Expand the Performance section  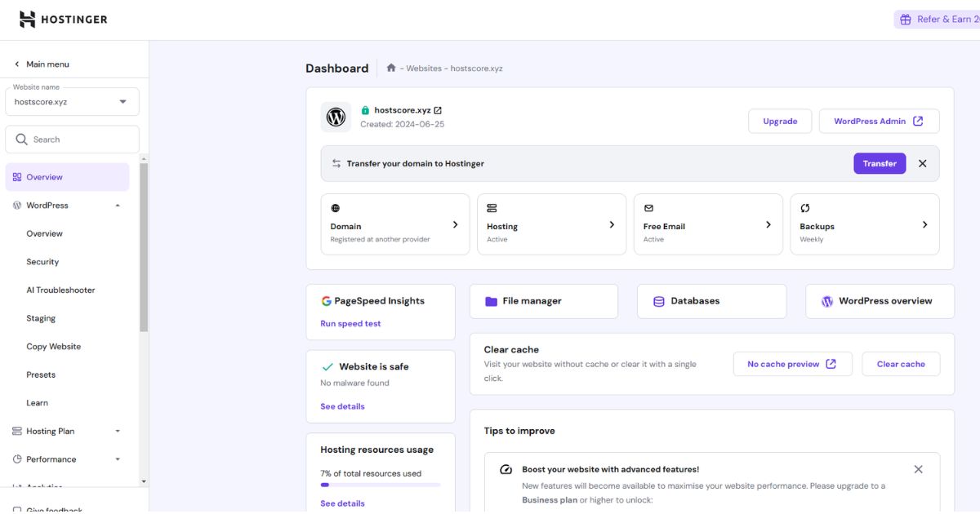(x=118, y=459)
